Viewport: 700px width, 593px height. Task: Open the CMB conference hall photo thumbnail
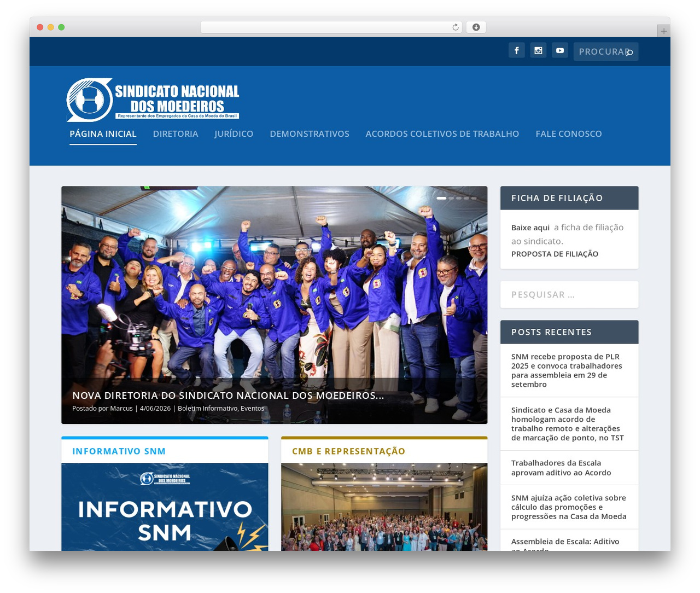click(384, 507)
